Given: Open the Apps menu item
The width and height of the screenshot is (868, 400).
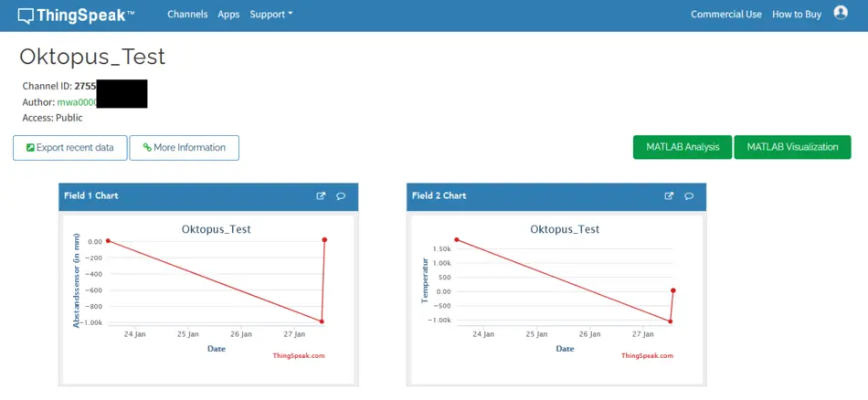Looking at the screenshot, I should [228, 15].
